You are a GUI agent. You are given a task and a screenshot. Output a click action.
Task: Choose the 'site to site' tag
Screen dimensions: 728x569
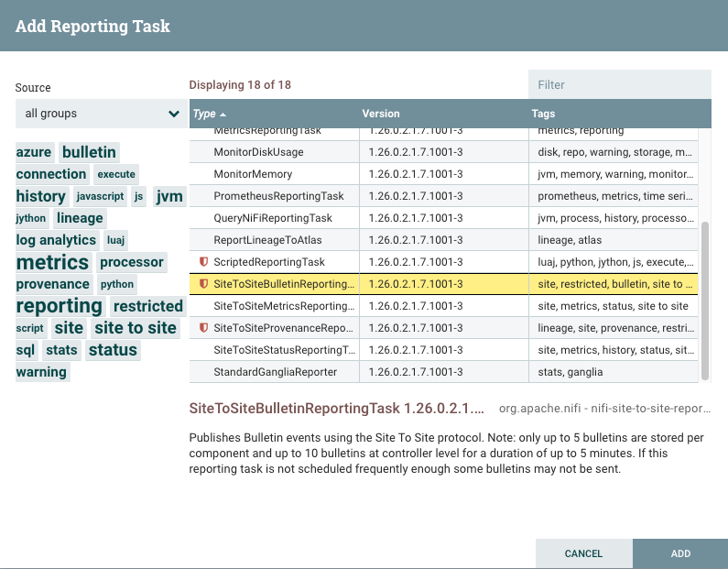[136, 328]
